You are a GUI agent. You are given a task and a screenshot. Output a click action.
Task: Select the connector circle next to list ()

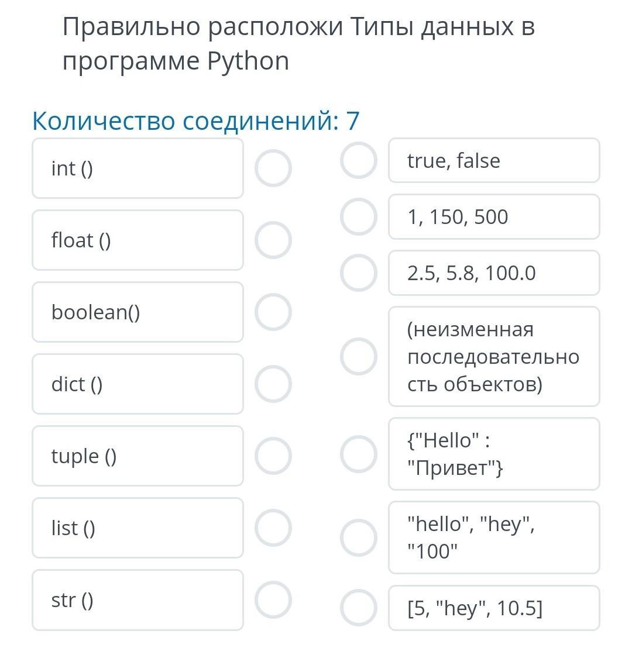coord(273,528)
